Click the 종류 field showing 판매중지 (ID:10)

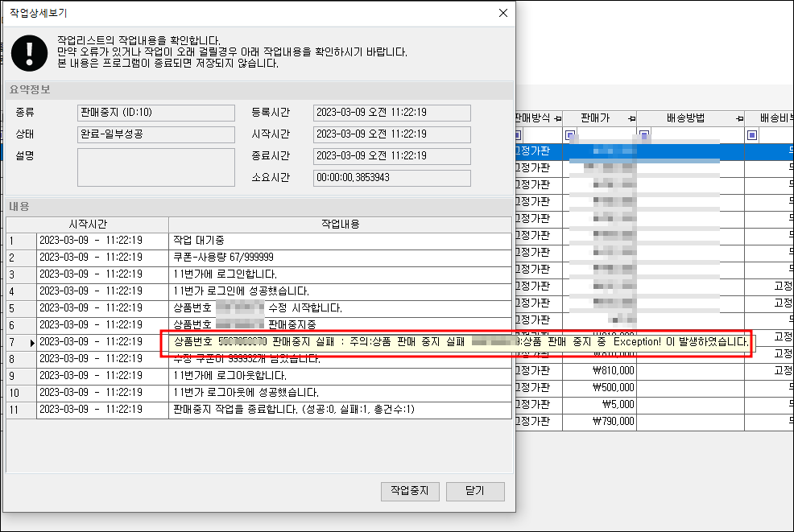[x=156, y=113]
